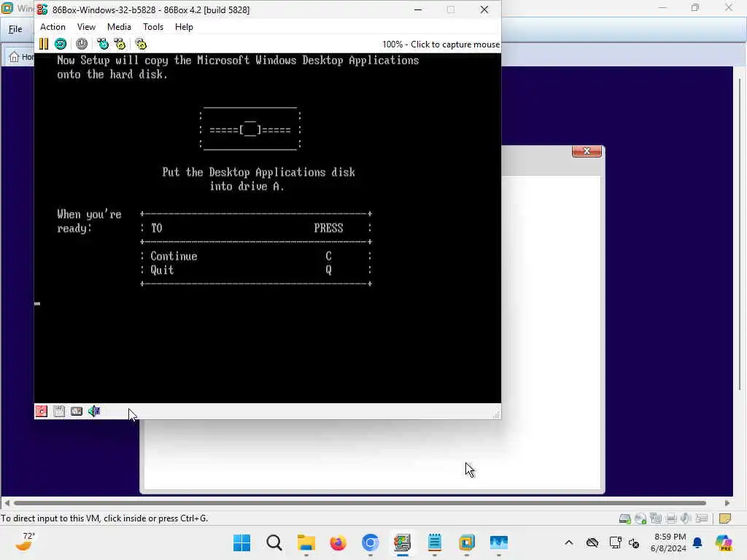Open the 86Box settings gear icon

[141, 44]
